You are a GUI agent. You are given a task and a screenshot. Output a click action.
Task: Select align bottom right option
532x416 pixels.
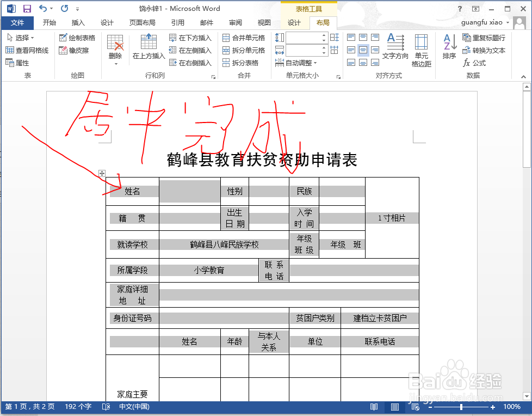(375, 63)
